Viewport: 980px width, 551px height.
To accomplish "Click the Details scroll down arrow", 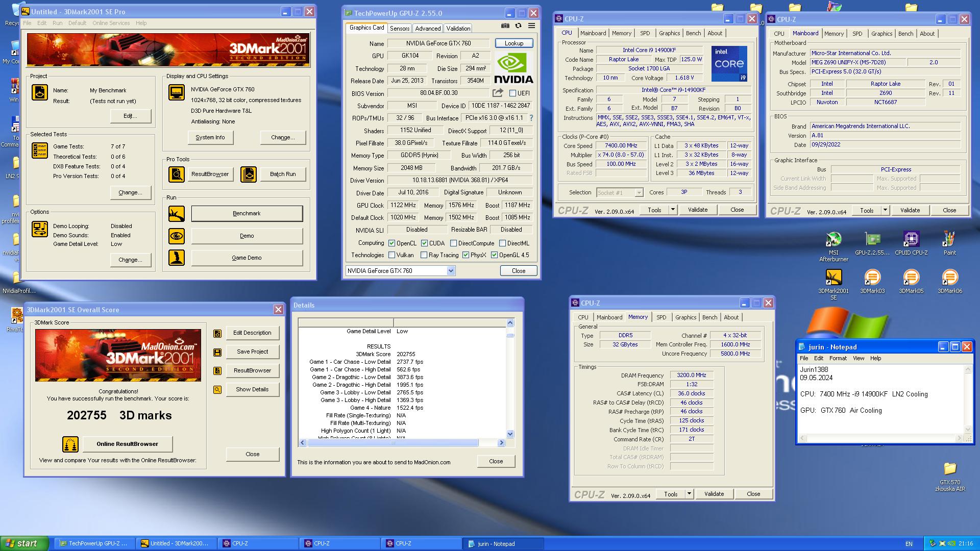I will pos(510,434).
